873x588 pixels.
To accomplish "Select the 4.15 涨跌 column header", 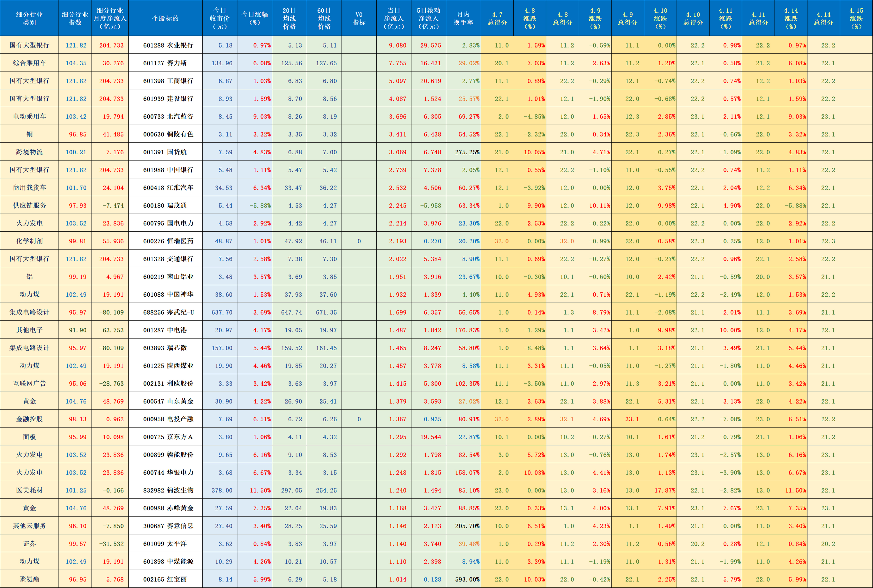I will coord(856,18).
